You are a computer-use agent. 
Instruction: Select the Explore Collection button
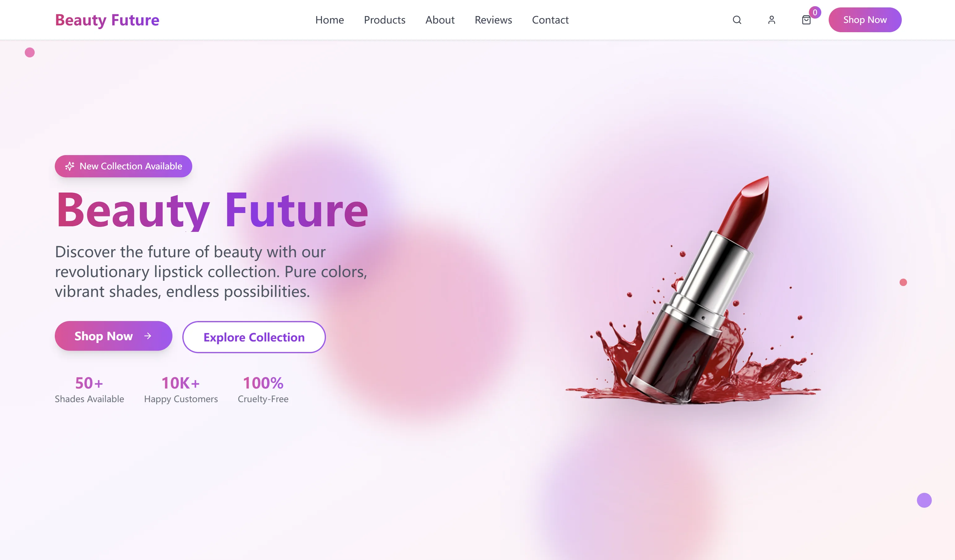click(254, 337)
